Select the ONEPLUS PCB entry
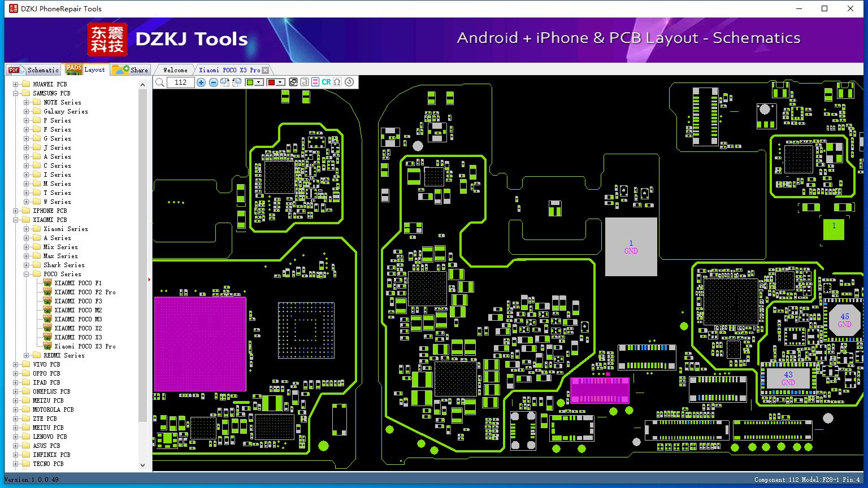The height and width of the screenshot is (488, 868). pyautogui.click(x=51, y=391)
